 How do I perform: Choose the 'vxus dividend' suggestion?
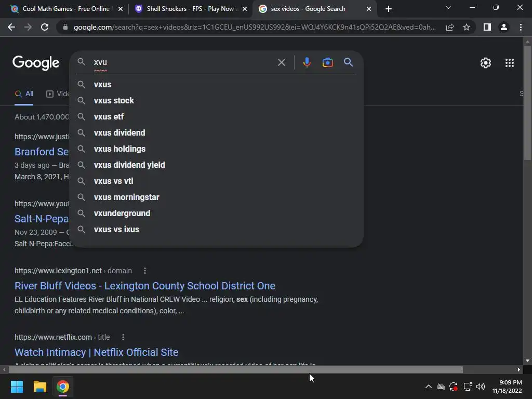(217, 132)
